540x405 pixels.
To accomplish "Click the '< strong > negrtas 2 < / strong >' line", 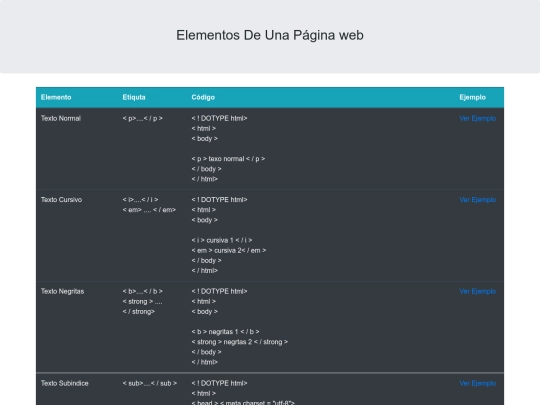I will pos(240,342).
